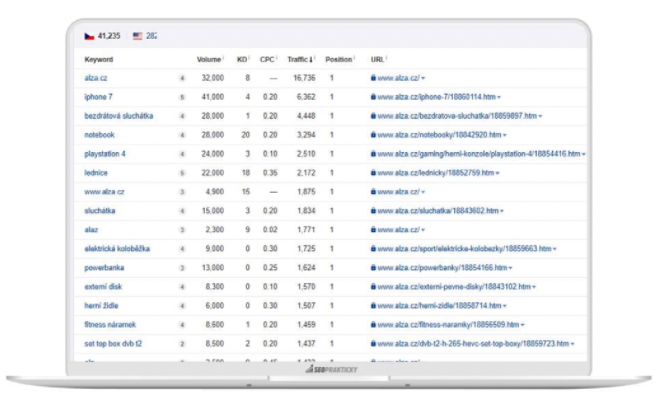Click lock icon beside fitness-naramky URL
The image size is (663, 398).
(373, 324)
